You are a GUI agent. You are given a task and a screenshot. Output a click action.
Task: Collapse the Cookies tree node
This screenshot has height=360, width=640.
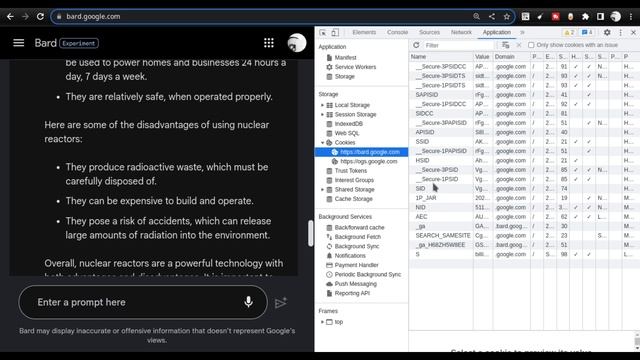pyautogui.click(x=322, y=142)
